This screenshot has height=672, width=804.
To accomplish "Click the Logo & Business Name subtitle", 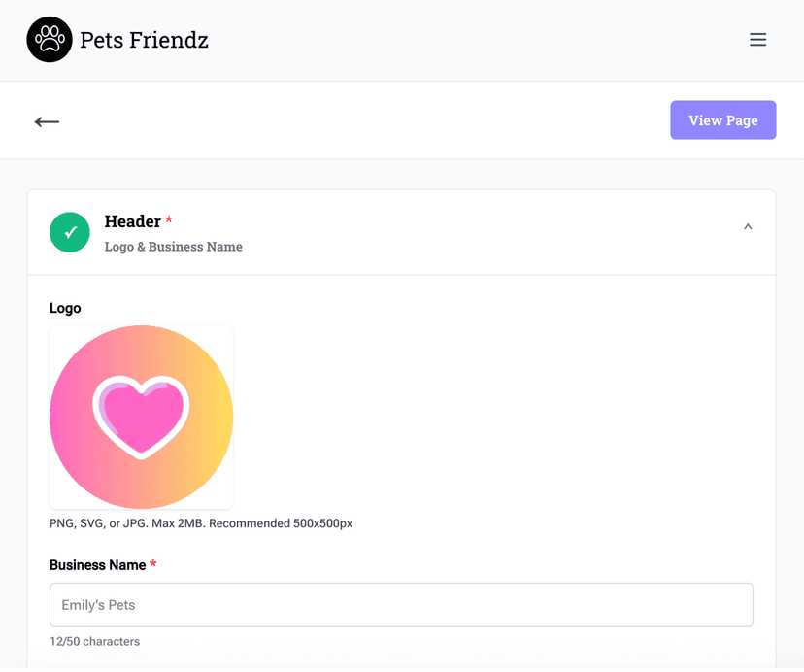I will point(173,247).
